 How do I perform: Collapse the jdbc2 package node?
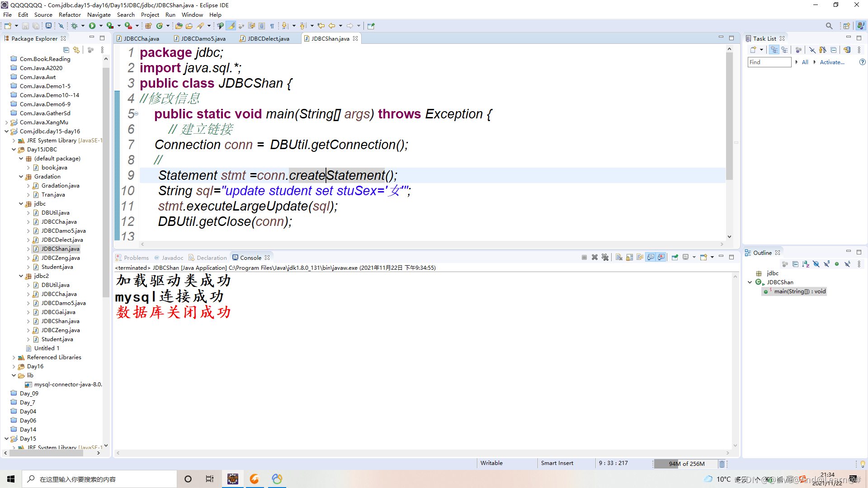[21, 276]
